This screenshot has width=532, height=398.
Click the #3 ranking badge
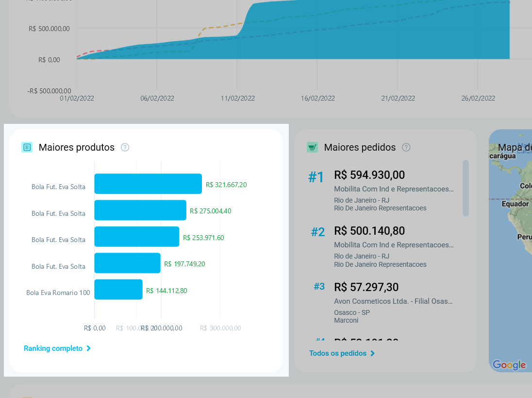tap(319, 287)
